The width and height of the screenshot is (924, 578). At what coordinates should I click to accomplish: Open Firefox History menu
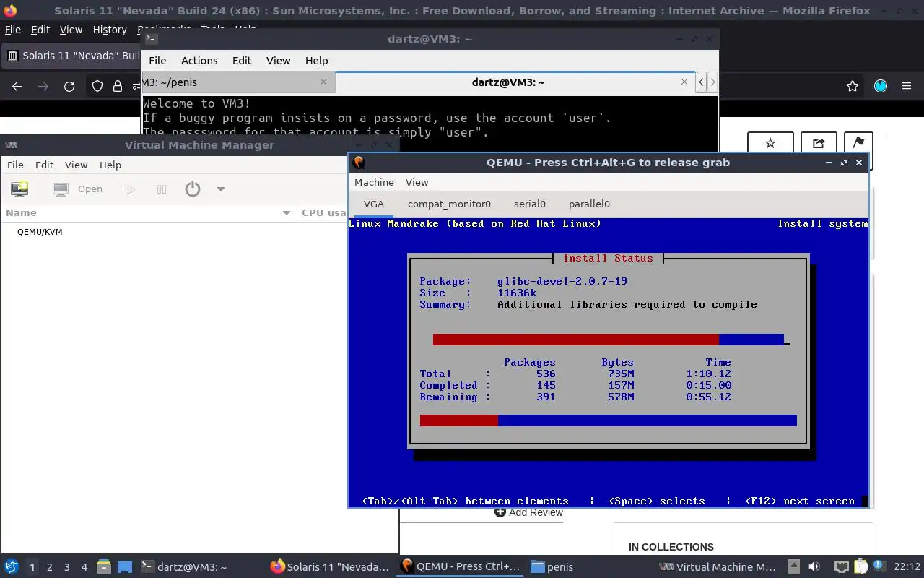110,30
